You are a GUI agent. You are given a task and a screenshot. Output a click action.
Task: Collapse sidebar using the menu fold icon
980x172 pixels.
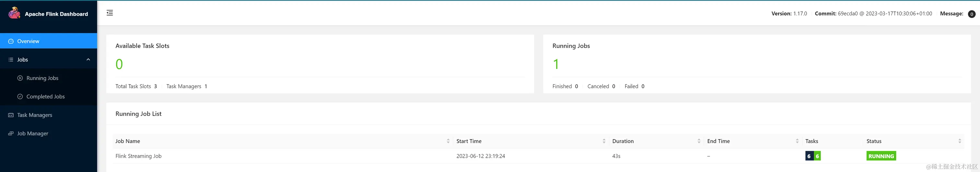coord(110,13)
